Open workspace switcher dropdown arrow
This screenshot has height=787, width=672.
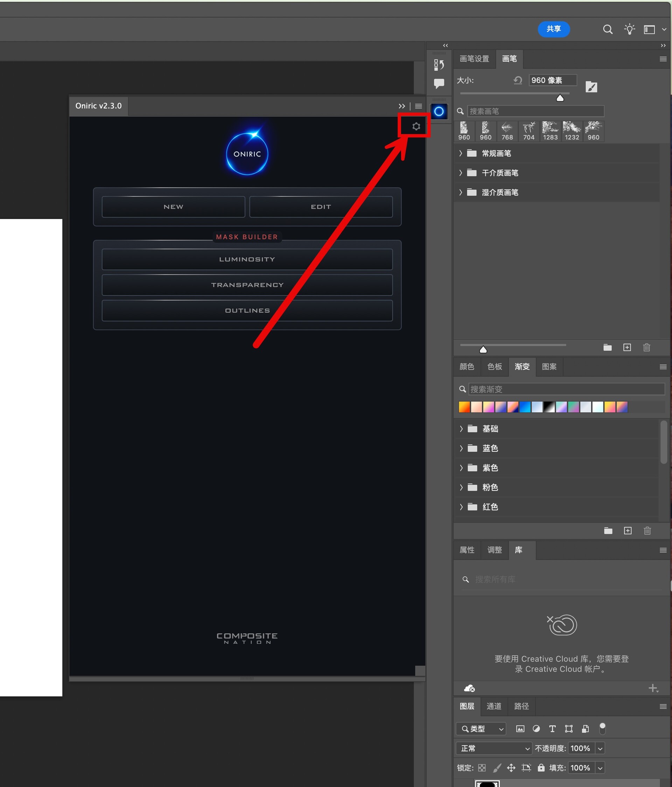[x=664, y=29]
